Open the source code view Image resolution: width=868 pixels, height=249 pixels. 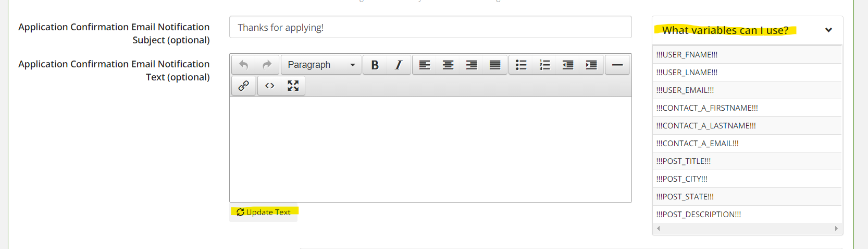[269, 86]
